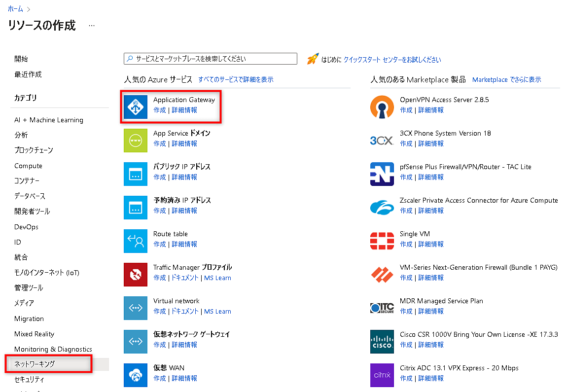Click 詳細情報 under Zscaler Private Access Connector

pos(431,211)
